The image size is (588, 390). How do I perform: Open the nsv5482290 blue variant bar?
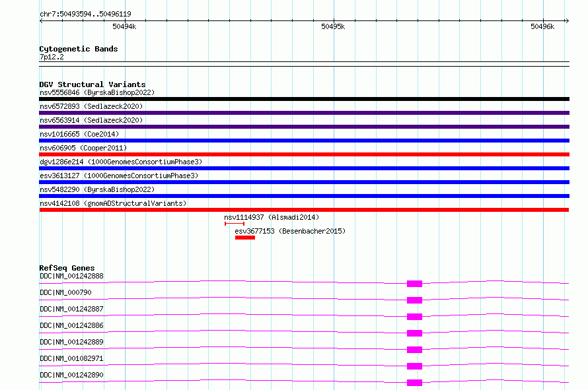pyautogui.click(x=304, y=196)
